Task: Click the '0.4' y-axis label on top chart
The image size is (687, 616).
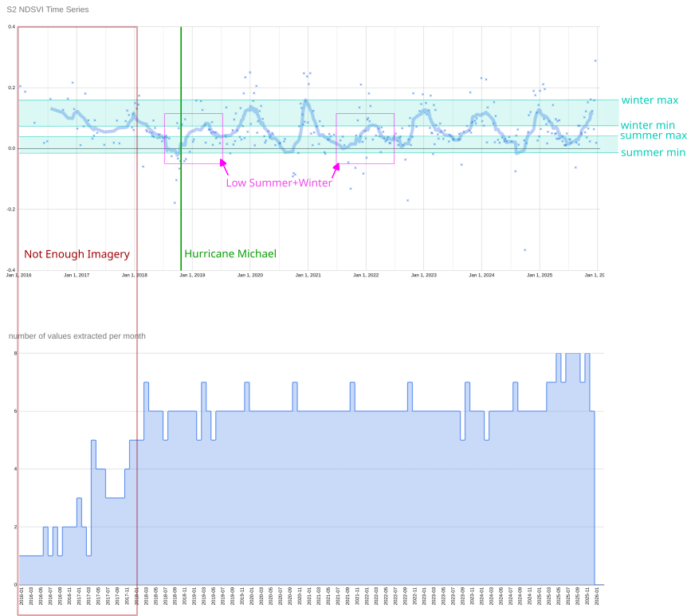Action: (x=12, y=27)
